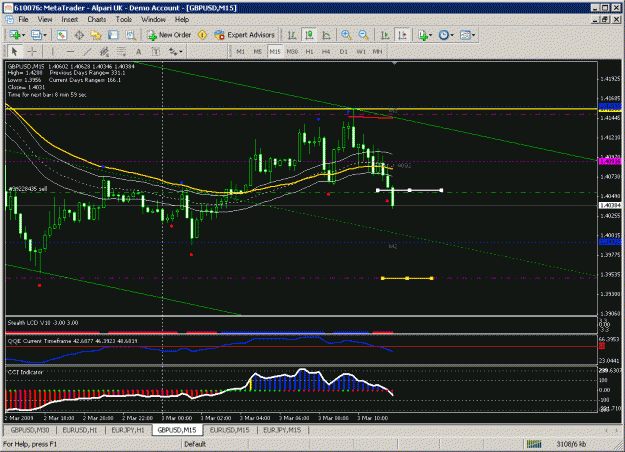Toggle the Terminal window icon

click(x=113, y=35)
